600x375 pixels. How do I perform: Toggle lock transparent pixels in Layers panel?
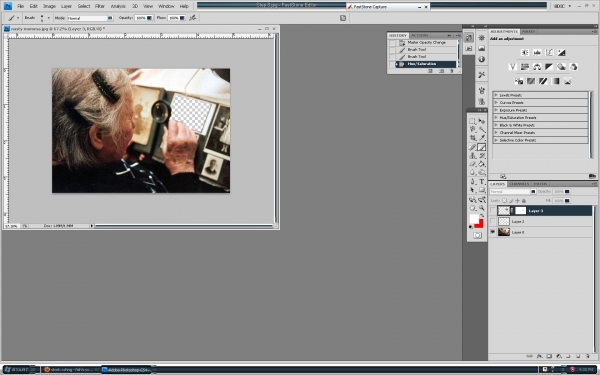click(504, 201)
